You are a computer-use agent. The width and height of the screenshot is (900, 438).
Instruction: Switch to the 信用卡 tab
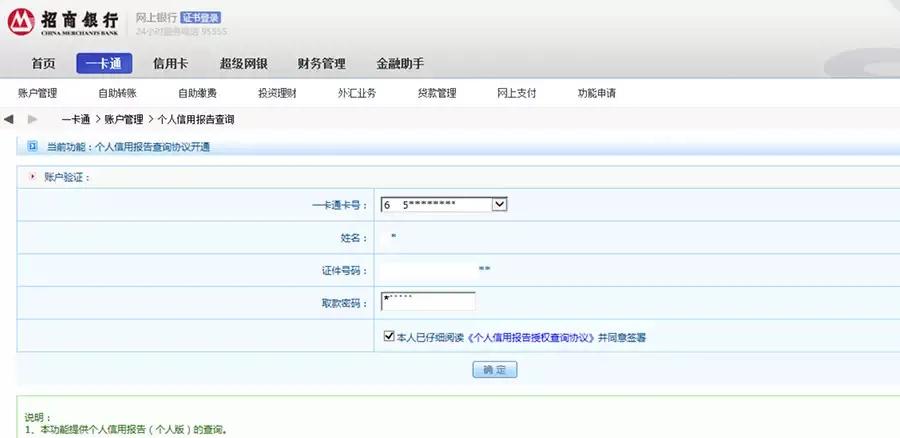[170, 64]
